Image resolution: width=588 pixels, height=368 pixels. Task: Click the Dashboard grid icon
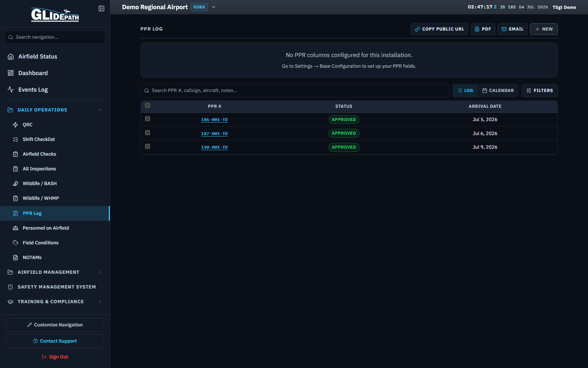(11, 73)
